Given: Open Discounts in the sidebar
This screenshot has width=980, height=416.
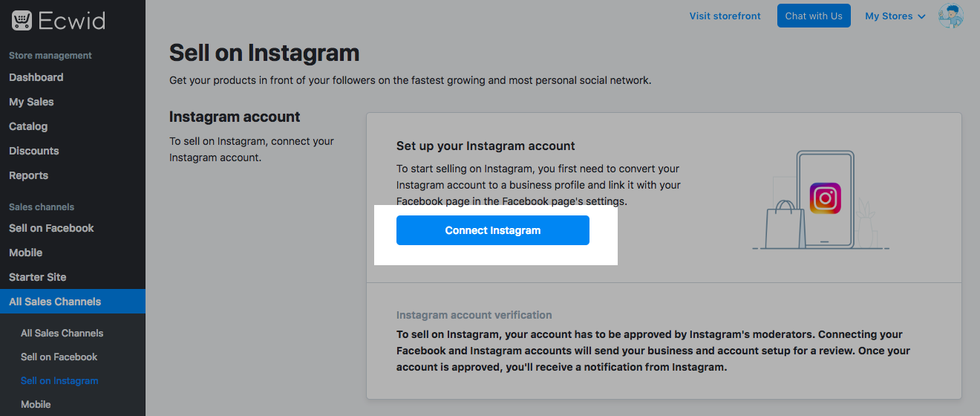Looking at the screenshot, I should pos(33,151).
